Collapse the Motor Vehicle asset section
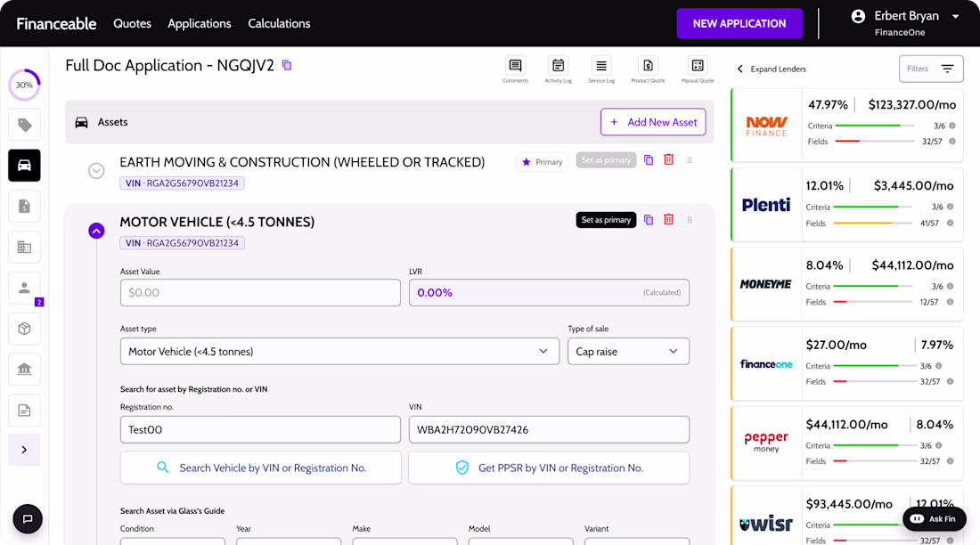The height and width of the screenshot is (545, 980). [96, 231]
